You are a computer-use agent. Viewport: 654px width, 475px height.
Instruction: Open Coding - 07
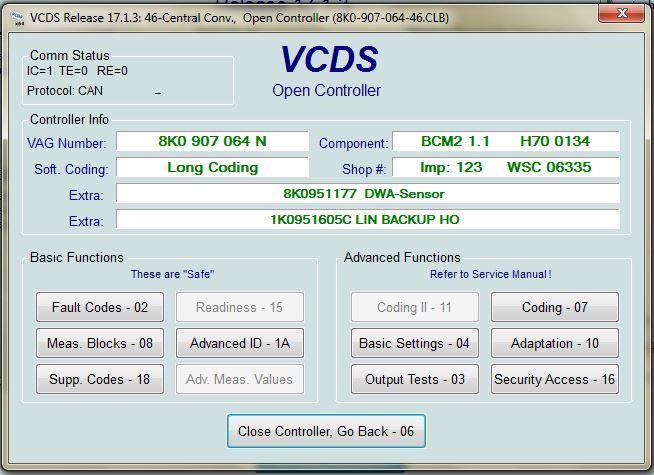tap(555, 307)
